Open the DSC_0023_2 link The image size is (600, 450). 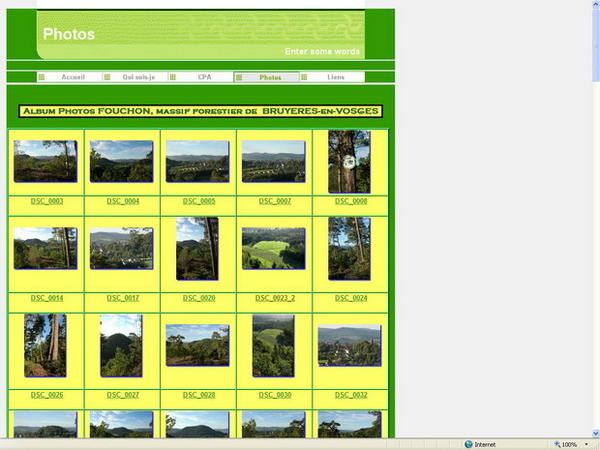275,298
